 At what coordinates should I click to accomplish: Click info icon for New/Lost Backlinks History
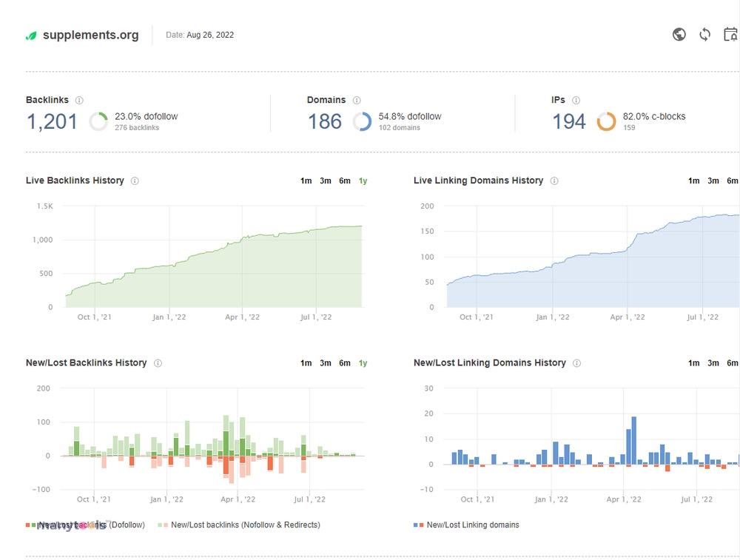coord(158,362)
